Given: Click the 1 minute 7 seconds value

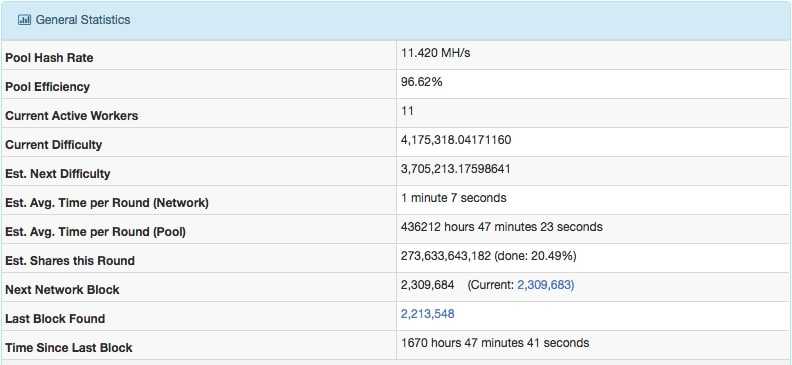Looking at the screenshot, I should (454, 198).
